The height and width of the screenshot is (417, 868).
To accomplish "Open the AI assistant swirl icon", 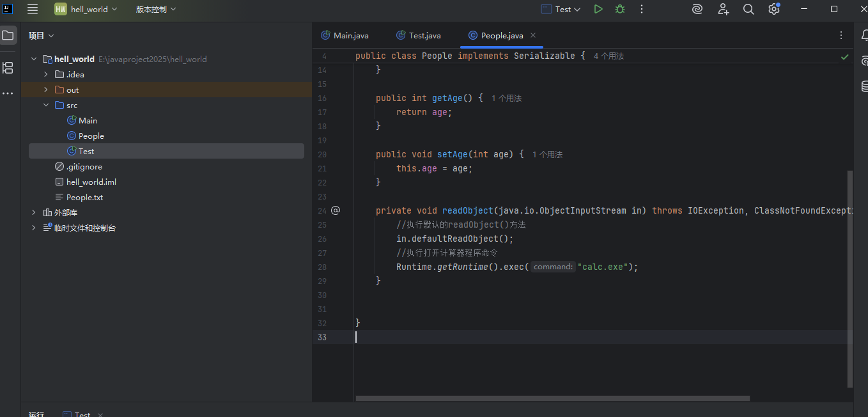I will click(697, 9).
